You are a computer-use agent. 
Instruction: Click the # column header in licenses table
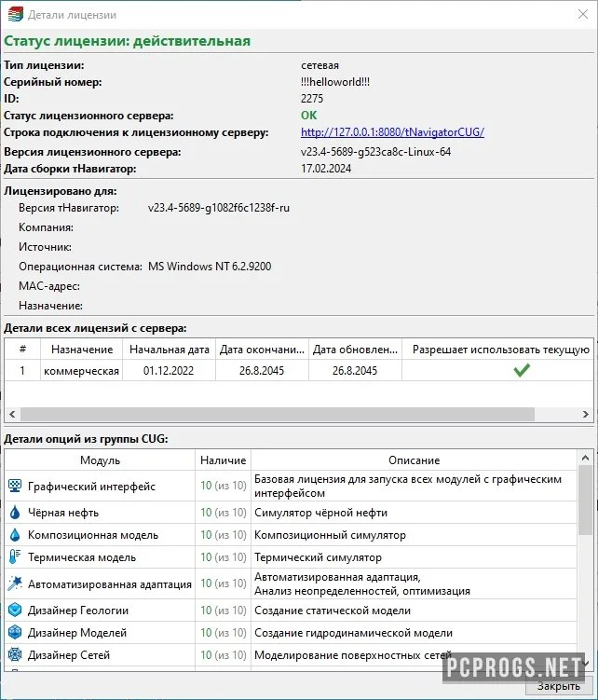(x=22, y=350)
